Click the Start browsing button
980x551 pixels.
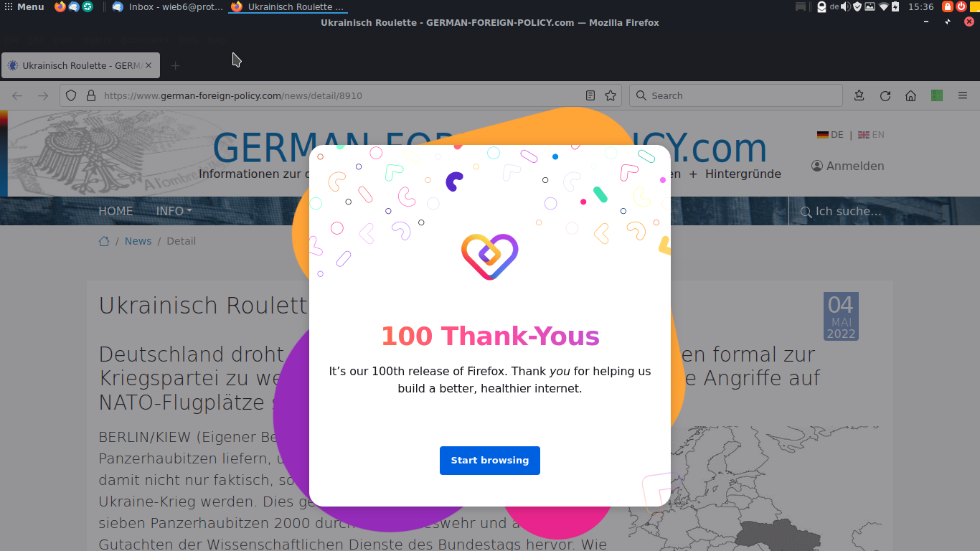pyautogui.click(x=490, y=461)
